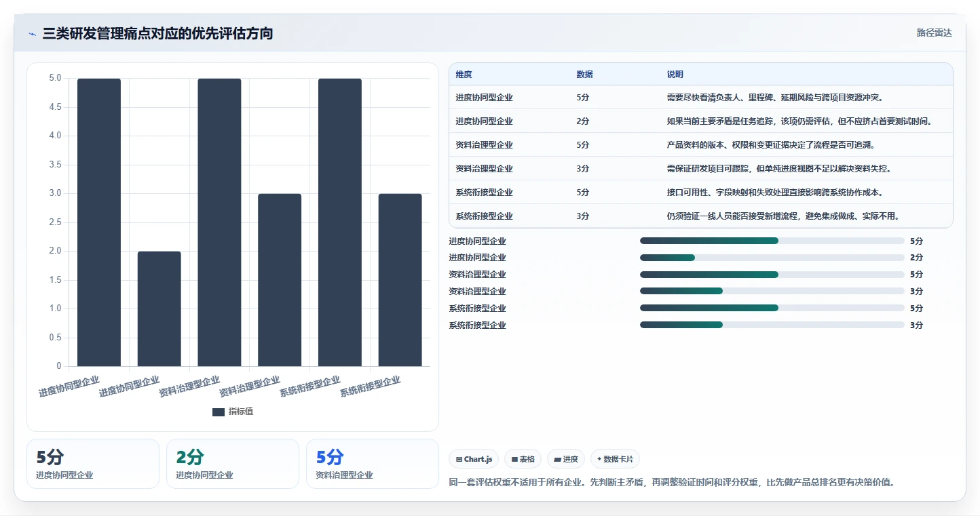Click the 进度协同型企业 2分 progress bar
This screenshot has width=980, height=516.
[x=772, y=258]
